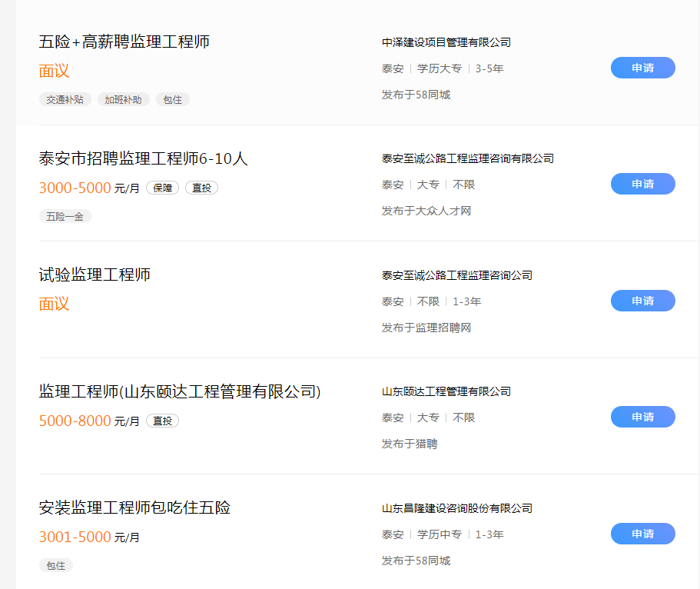This screenshot has width=700, height=589.
Task: Apply to the 试验监理工程师 position
Action: pos(642,301)
